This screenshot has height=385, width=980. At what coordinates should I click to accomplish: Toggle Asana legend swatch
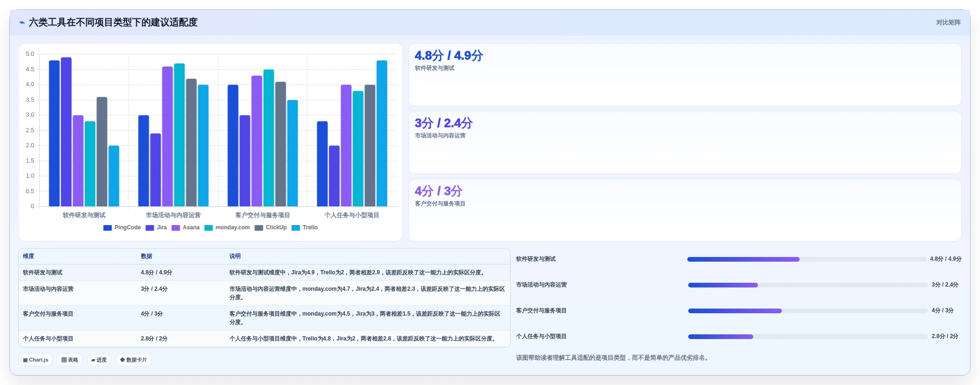pyautogui.click(x=176, y=228)
